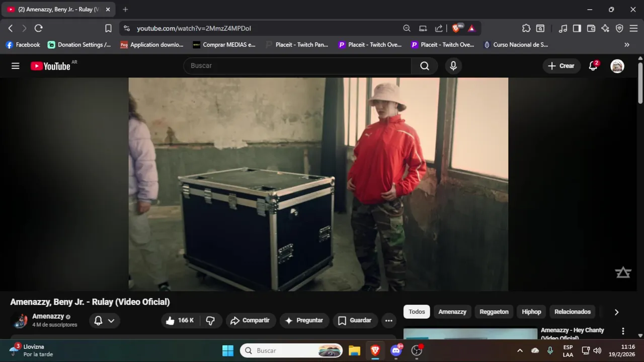Toggle the Brave sidebar panel
The width and height of the screenshot is (644, 362).
point(577,28)
